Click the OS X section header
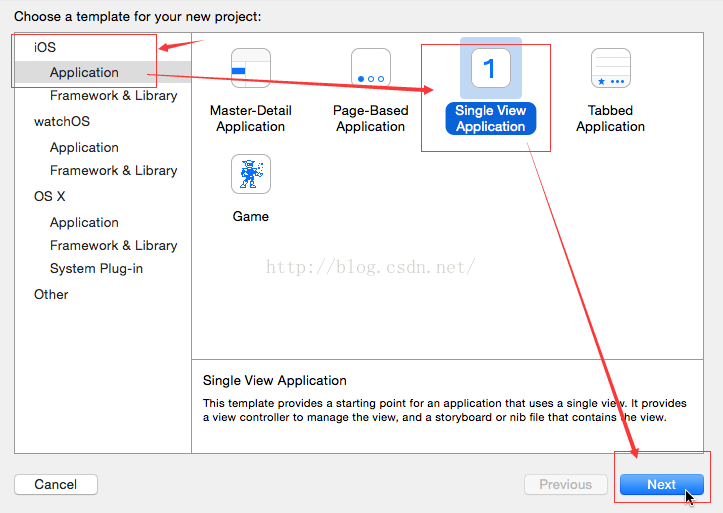Viewport: 723px width, 513px height. pos(49,196)
